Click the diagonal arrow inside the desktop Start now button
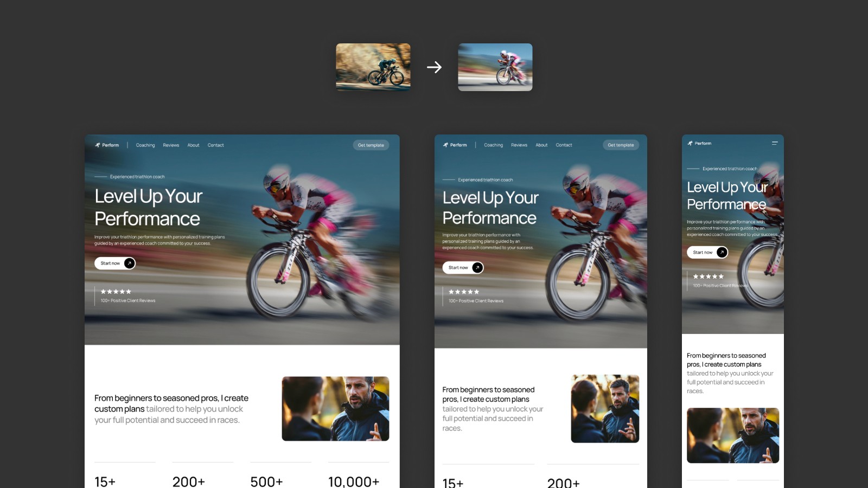Image resolution: width=868 pixels, height=488 pixels. [x=130, y=263]
